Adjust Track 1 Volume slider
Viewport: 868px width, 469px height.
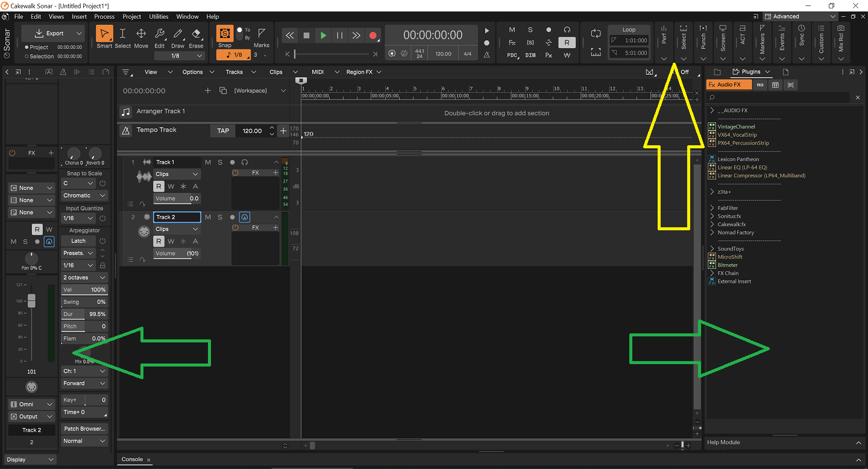point(176,198)
